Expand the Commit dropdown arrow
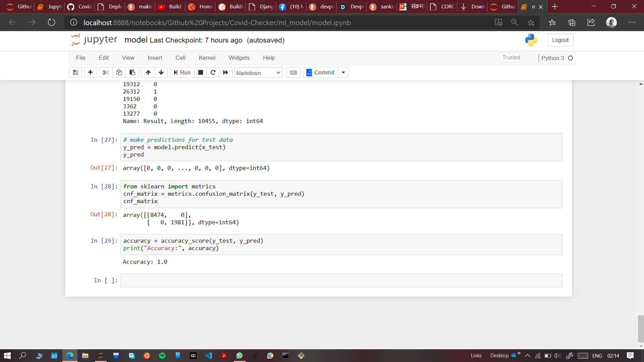The width and height of the screenshot is (644, 362). coord(343,72)
